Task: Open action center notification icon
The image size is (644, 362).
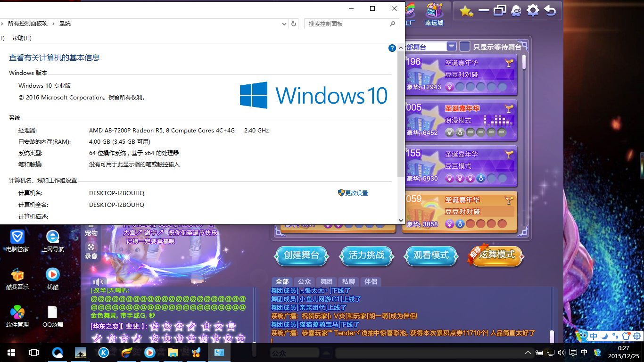Action: pyautogui.click(x=573, y=353)
